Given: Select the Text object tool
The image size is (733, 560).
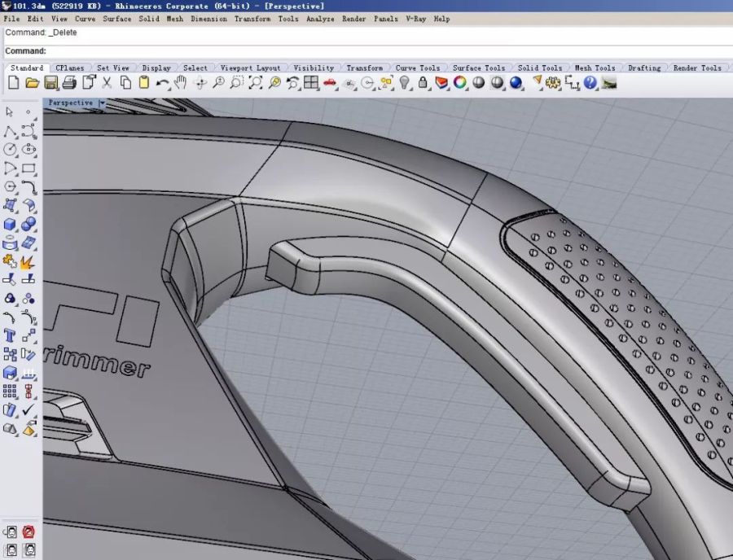Looking at the screenshot, I should [10, 335].
